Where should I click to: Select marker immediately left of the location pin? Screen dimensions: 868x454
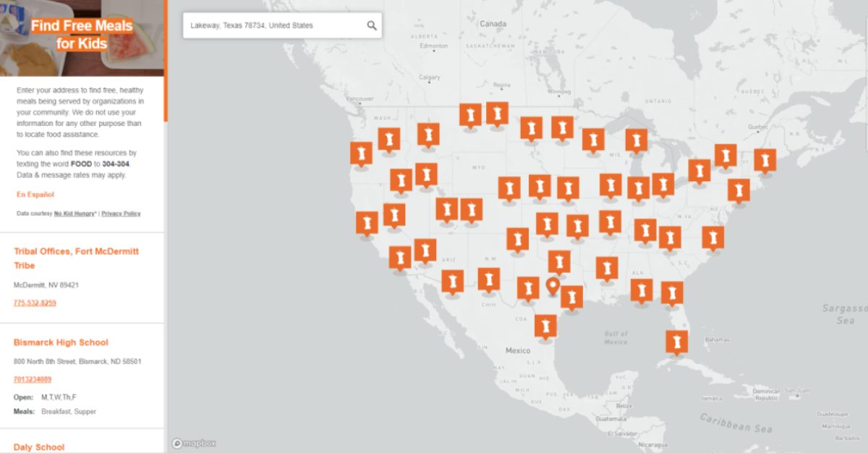click(528, 288)
